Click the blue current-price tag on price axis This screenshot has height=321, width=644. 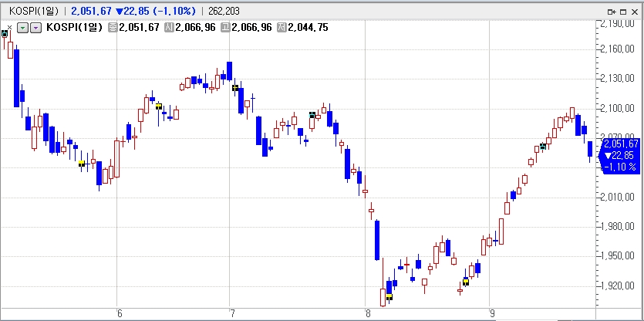click(620, 155)
